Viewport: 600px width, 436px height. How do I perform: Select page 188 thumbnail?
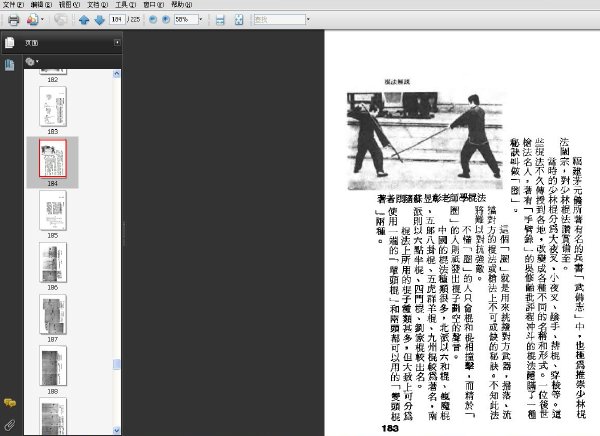point(53,366)
